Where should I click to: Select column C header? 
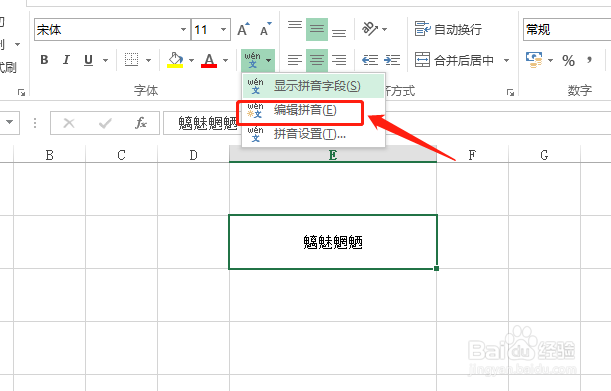[x=122, y=155]
